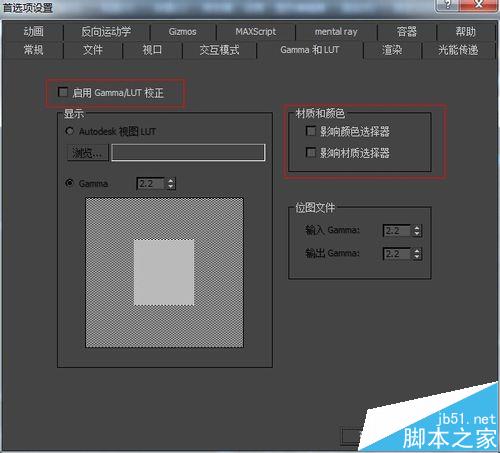Screen dimensions: 500x453
Task: Click the 输入 Gamma value field
Action: click(x=397, y=231)
